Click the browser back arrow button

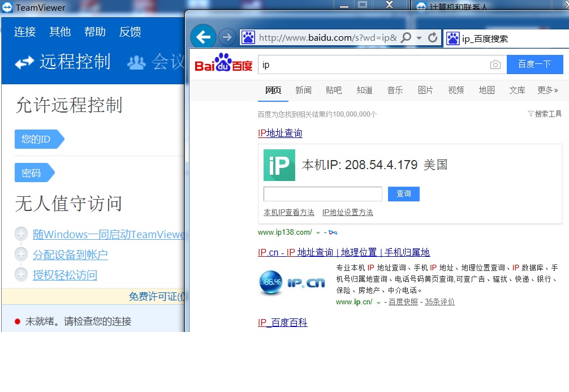pyautogui.click(x=203, y=37)
